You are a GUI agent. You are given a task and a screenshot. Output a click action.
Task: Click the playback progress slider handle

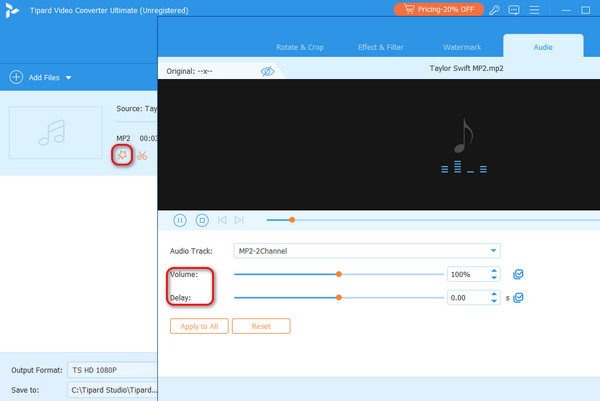click(292, 220)
